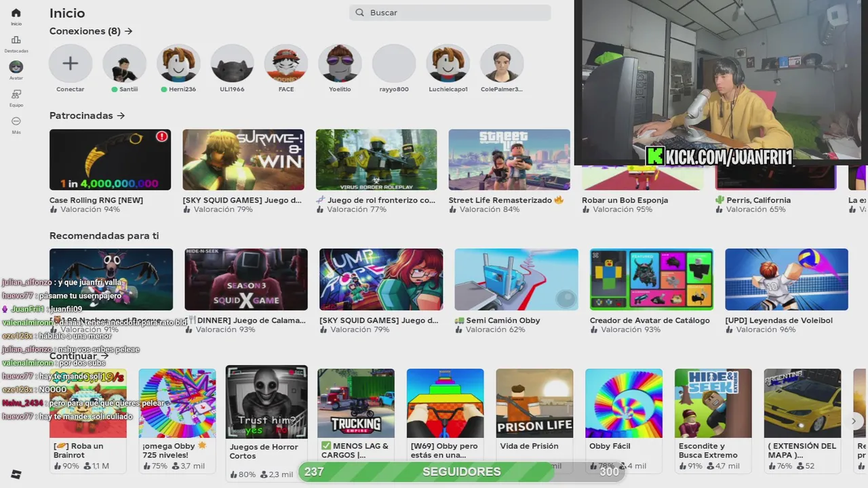The height and width of the screenshot is (488, 868).
Task: Click the Inicio page heading
Action: pyautogui.click(x=67, y=13)
